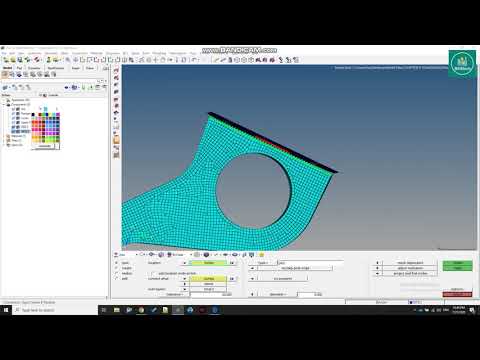Click the Save Model toolbar icon
Screen dimensions: 480x360
(20, 60)
